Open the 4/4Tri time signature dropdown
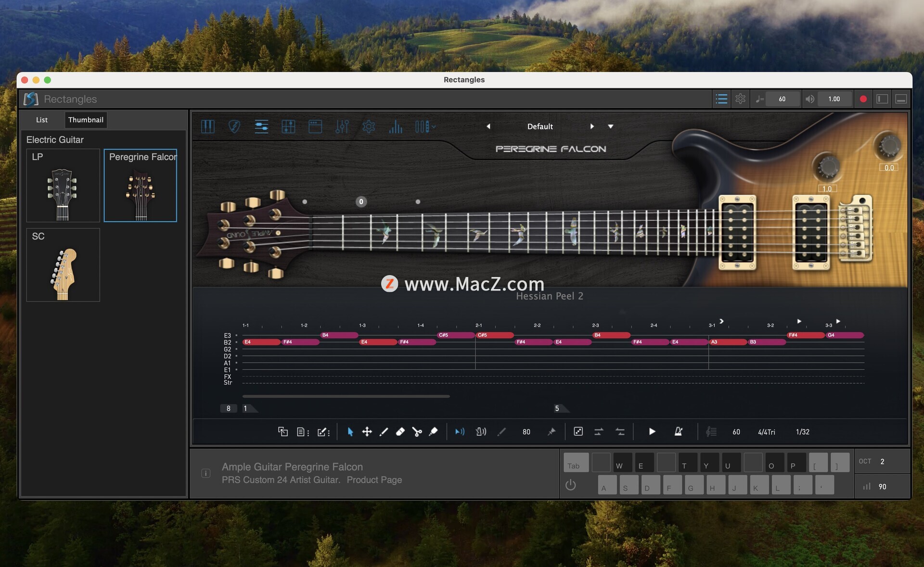The height and width of the screenshot is (567, 924). 767,432
